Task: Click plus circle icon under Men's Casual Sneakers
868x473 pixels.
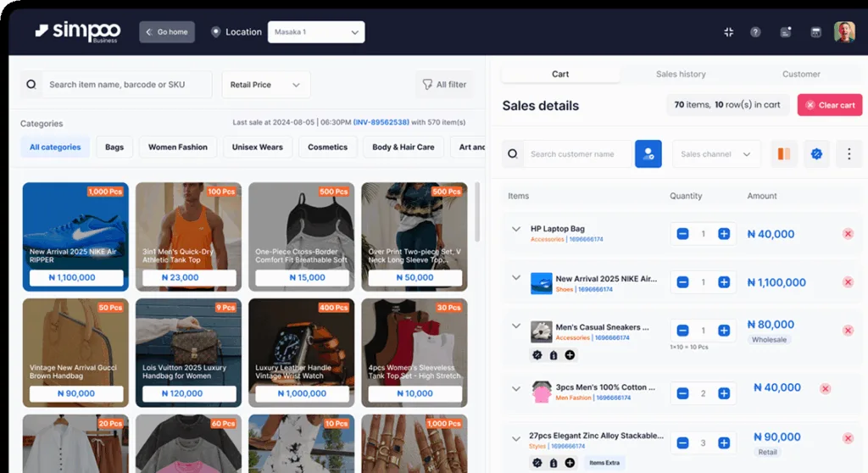Action: pos(570,355)
